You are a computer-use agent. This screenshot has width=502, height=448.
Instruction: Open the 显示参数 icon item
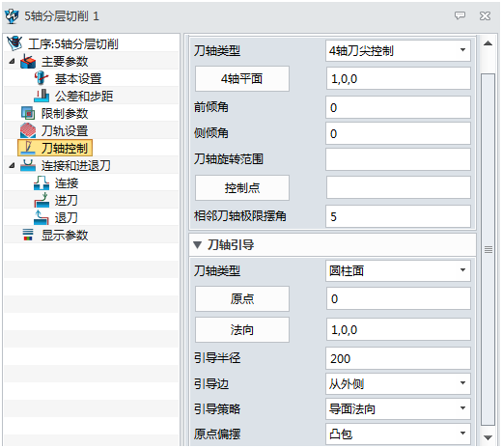[28, 235]
